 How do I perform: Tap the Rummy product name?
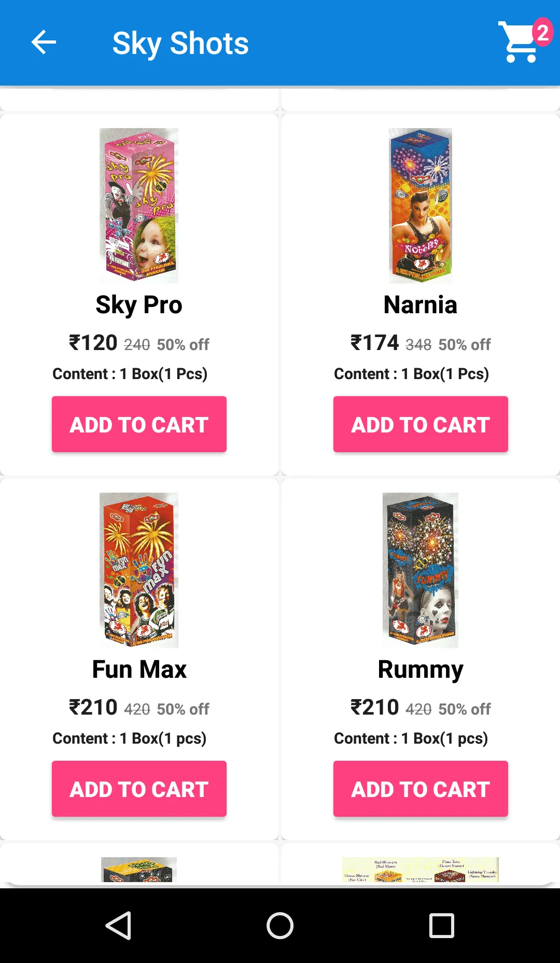(421, 669)
